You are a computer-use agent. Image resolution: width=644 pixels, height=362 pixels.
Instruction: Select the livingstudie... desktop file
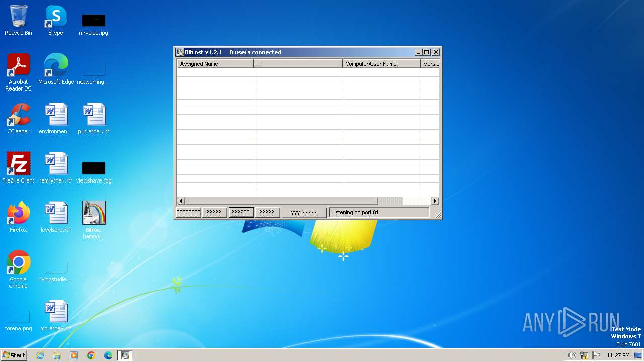tap(56, 271)
